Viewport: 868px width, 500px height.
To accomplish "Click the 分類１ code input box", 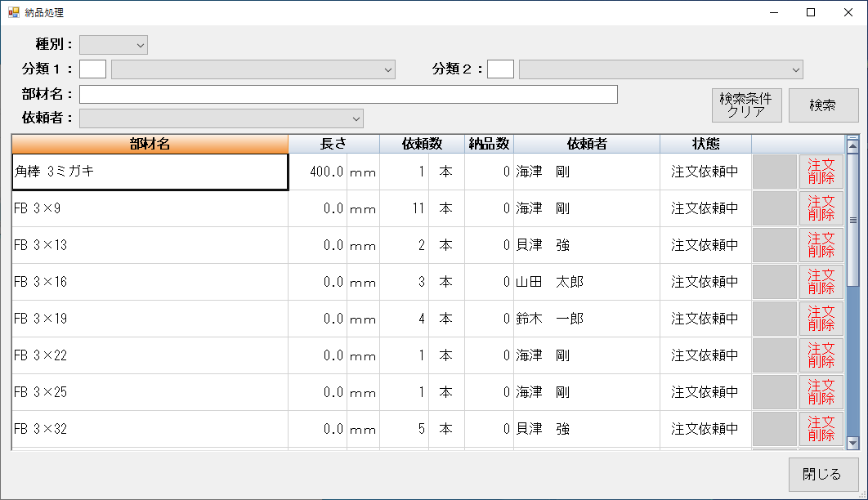I will (x=92, y=69).
